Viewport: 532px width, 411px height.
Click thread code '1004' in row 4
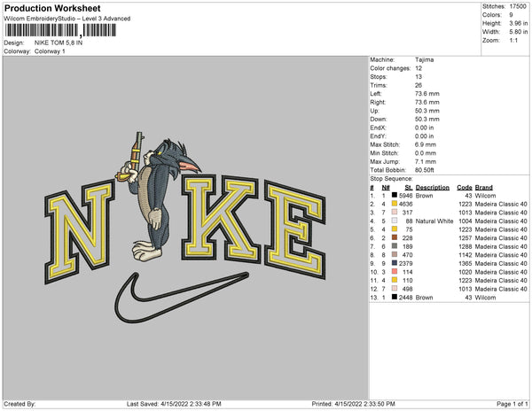(x=465, y=221)
